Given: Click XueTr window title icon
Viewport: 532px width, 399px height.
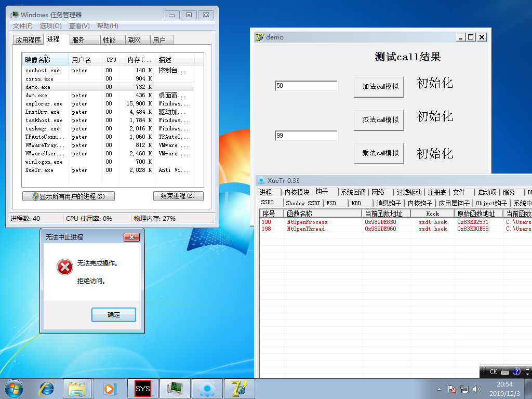Looking at the screenshot, I should pyautogui.click(x=261, y=180).
